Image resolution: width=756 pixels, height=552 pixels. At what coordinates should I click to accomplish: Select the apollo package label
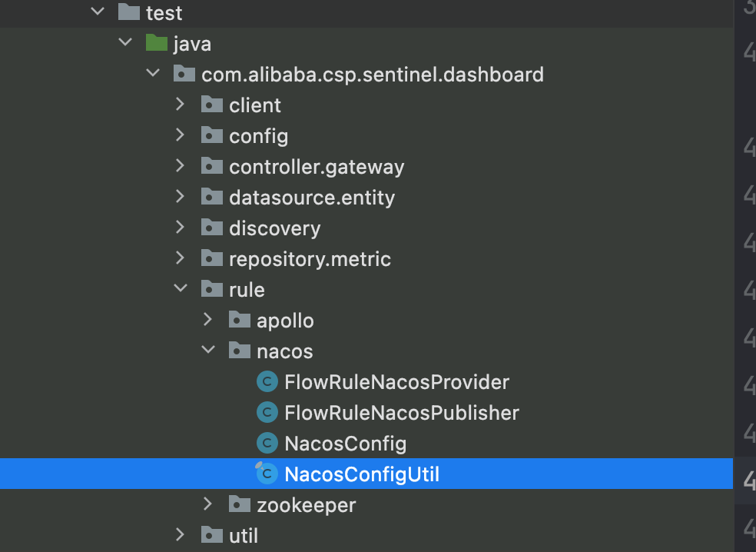pos(286,321)
